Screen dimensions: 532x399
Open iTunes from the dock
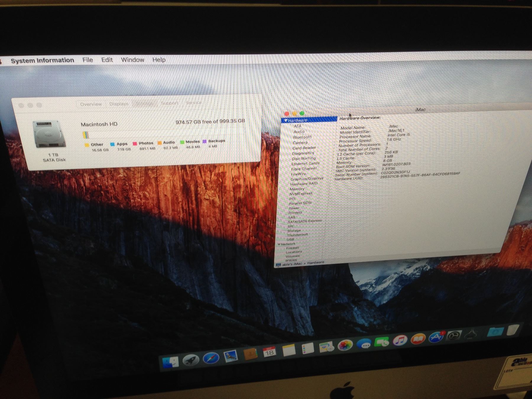[x=400, y=340]
